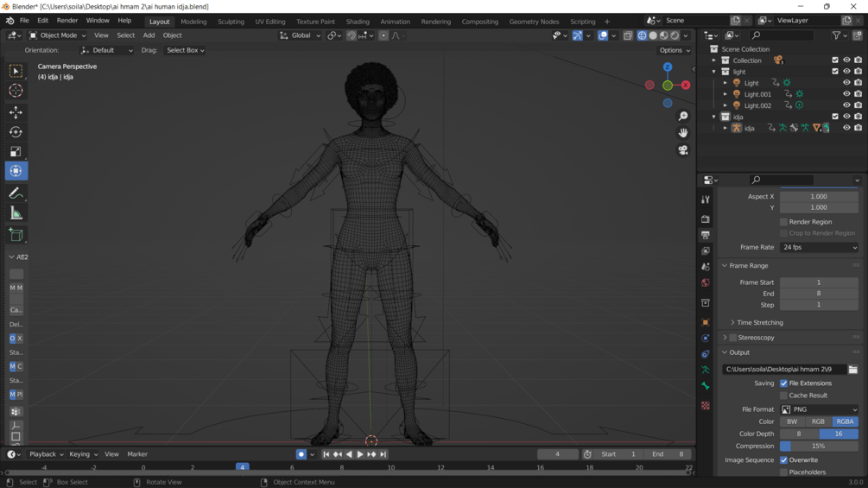Select the Measure tool
This screenshot has height=488, width=868.
click(16, 213)
